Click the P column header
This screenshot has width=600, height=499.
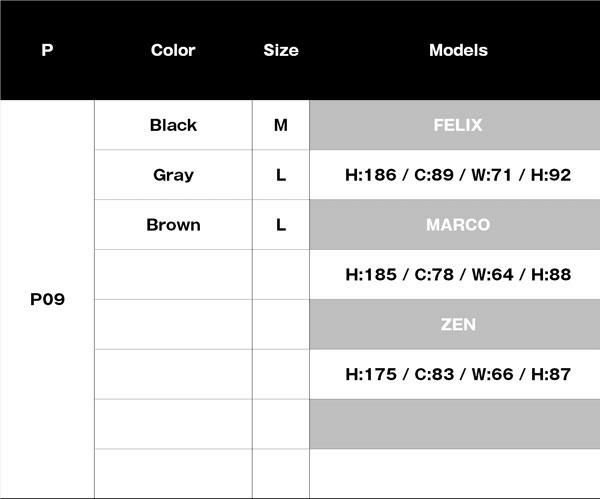47,50
